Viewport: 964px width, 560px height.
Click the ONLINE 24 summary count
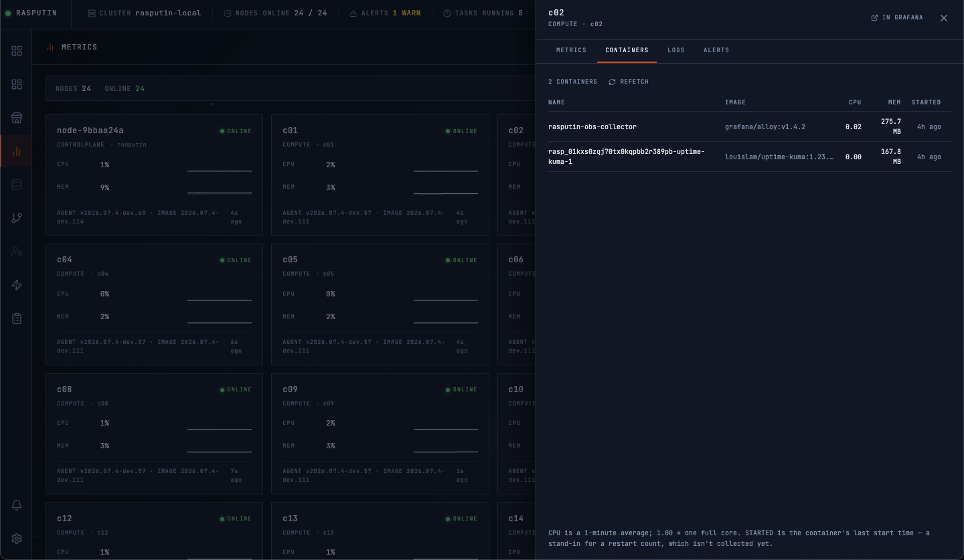tap(125, 88)
